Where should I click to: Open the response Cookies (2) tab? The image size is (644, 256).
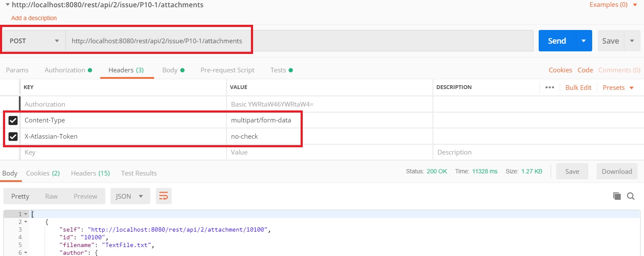[43, 173]
